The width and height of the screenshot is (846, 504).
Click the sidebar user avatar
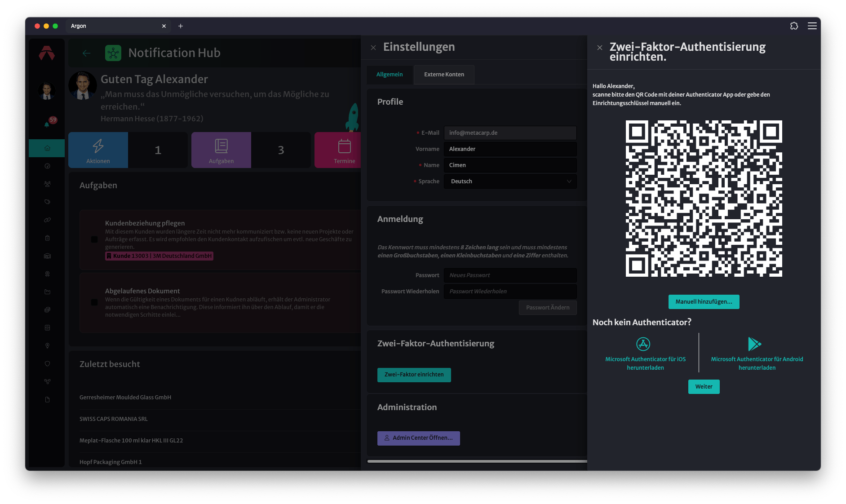pos(47,91)
